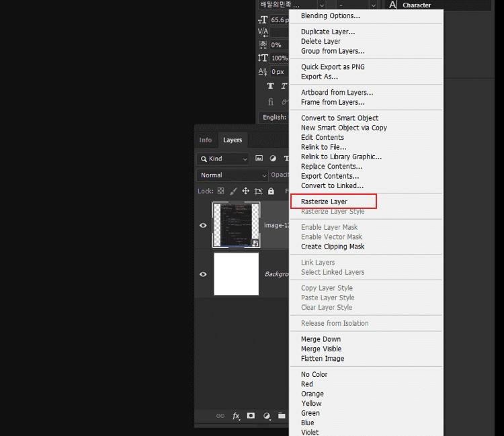
Task: Choose New Smart Object via Copy
Action: pos(366,128)
